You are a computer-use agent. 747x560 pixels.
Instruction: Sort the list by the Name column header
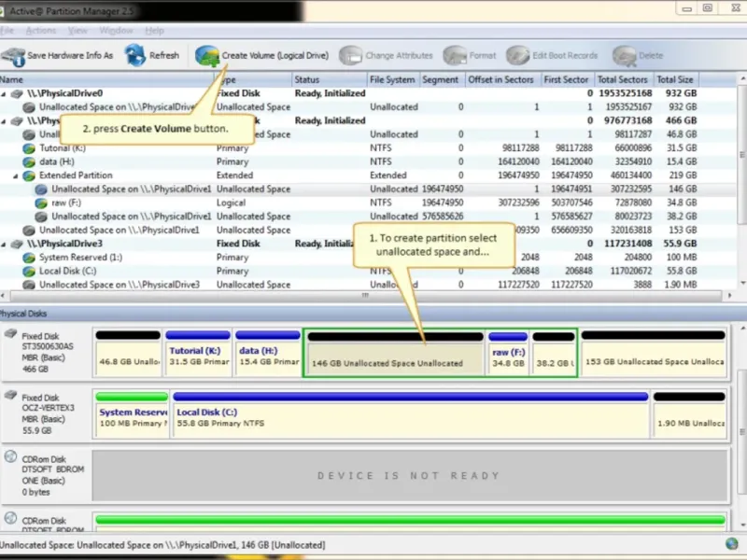tap(106, 79)
